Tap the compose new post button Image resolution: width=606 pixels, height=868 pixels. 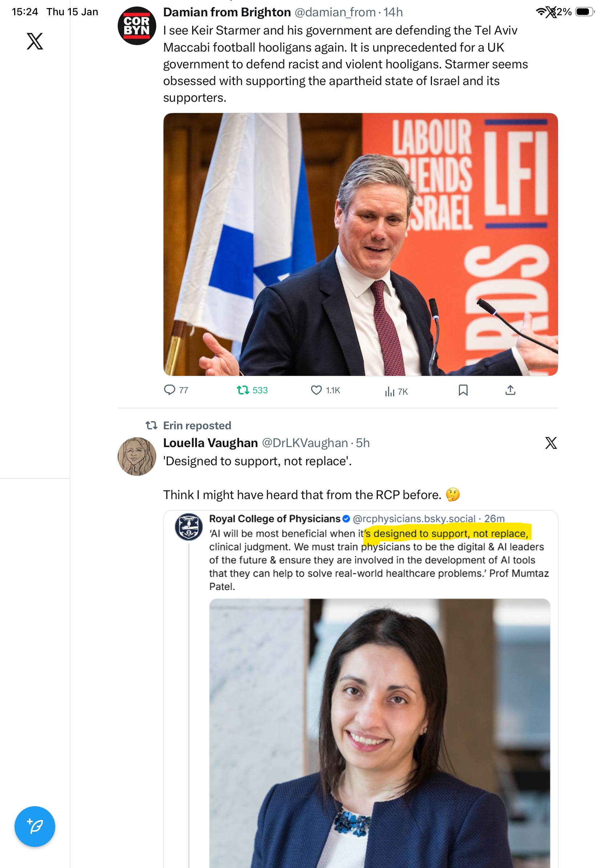click(x=35, y=827)
